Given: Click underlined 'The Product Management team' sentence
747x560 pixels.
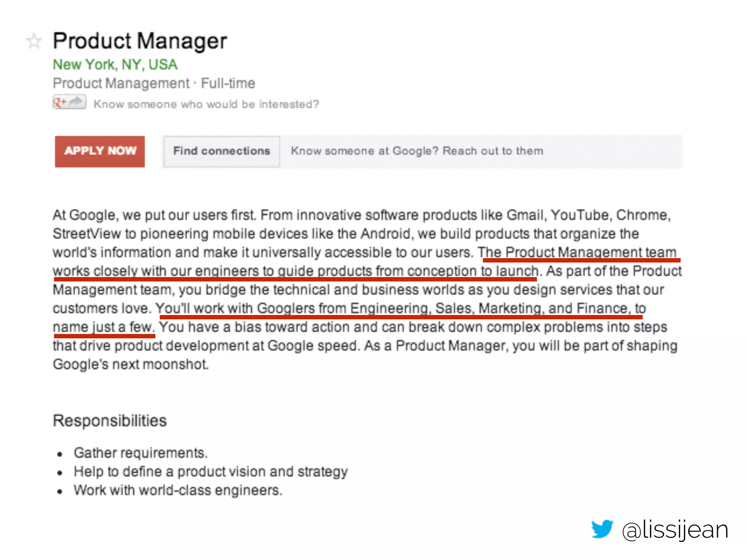Looking at the screenshot, I should point(578,253).
